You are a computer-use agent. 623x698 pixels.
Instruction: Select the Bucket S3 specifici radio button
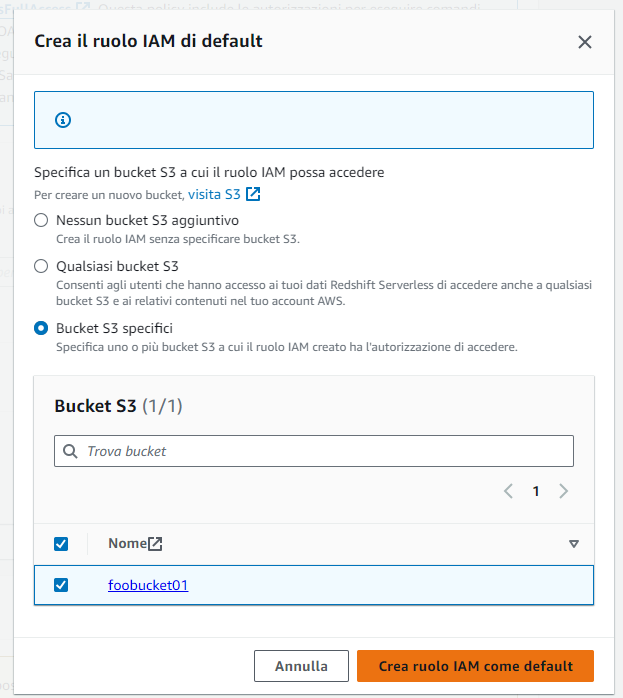tap(41, 329)
